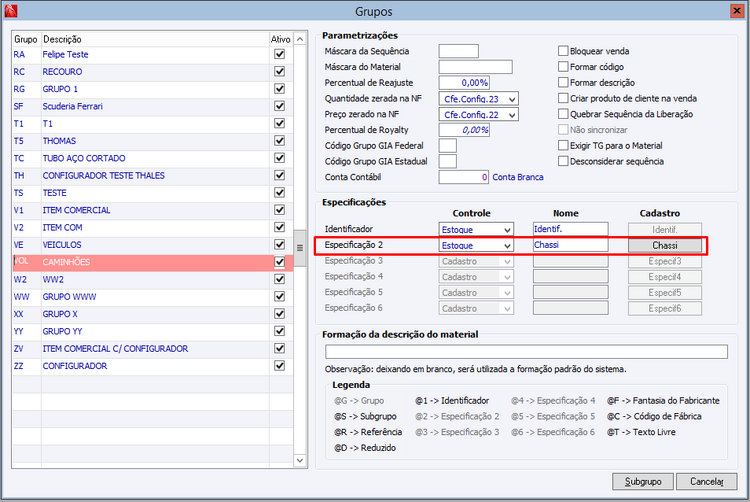
Task: Select the GRUPO 1 row
Action: click(x=153, y=89)
